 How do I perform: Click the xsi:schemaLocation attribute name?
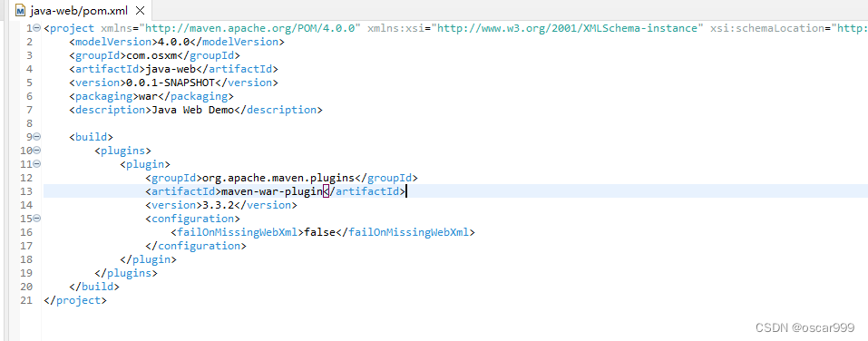767,28
